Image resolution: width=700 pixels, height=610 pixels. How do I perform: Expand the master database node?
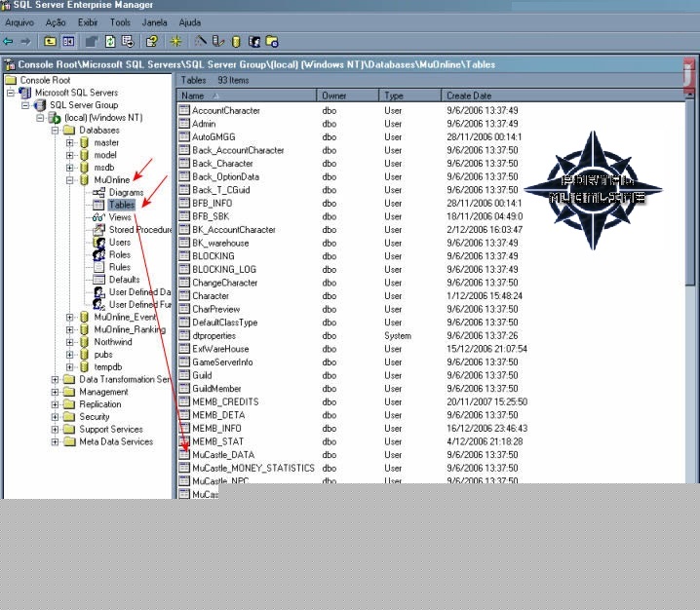[x=70, y=142]
